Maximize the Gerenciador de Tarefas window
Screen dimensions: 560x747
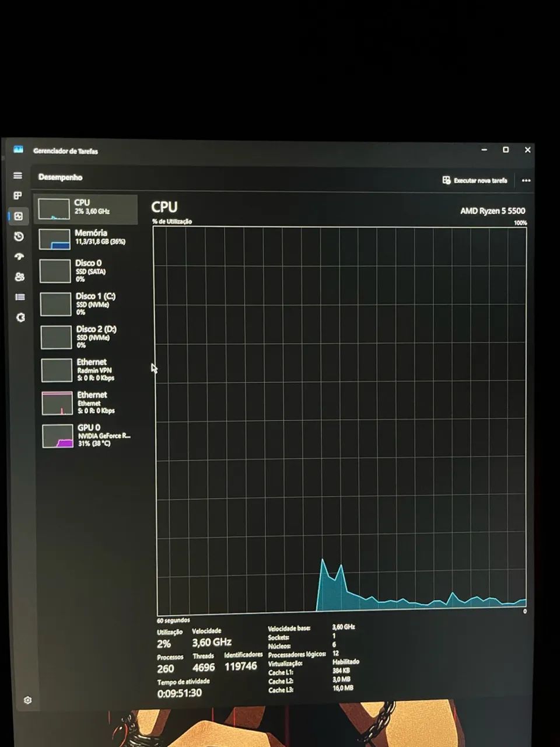coord(506,150)
